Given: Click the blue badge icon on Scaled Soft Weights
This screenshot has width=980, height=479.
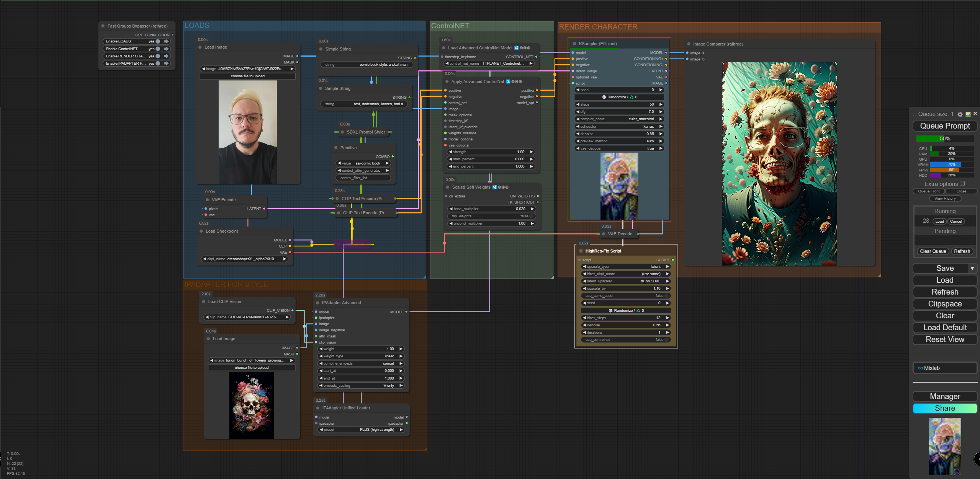Looking at the screenshot, I should pos(494,187).
